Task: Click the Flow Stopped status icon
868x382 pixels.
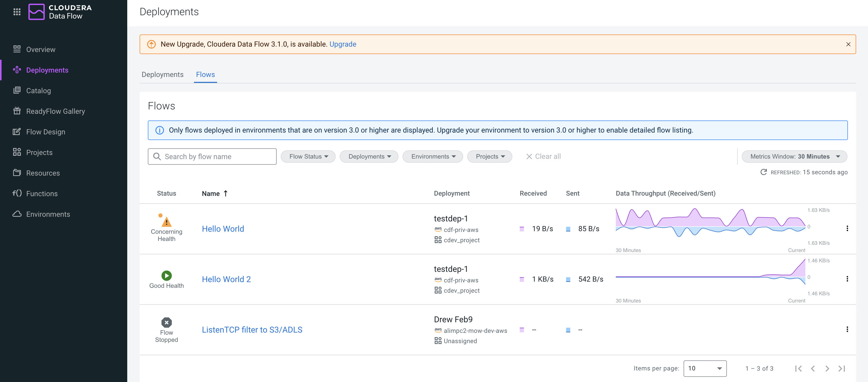Action: click(x=166, y=322)
